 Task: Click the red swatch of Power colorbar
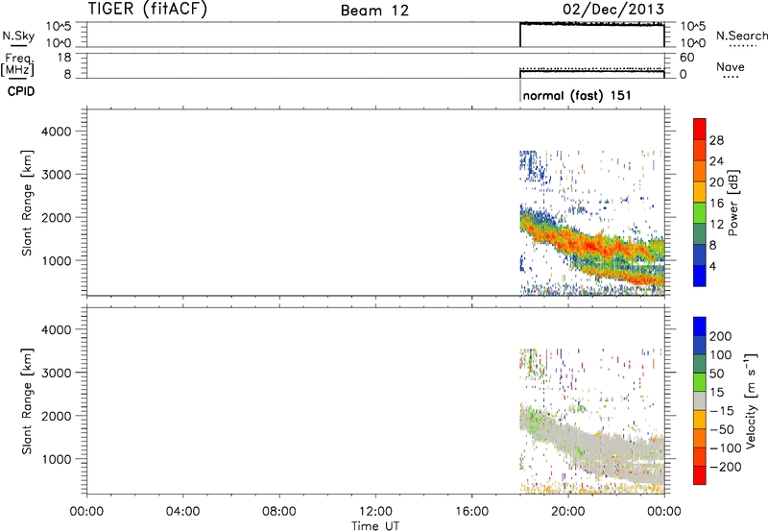[700, 129]
